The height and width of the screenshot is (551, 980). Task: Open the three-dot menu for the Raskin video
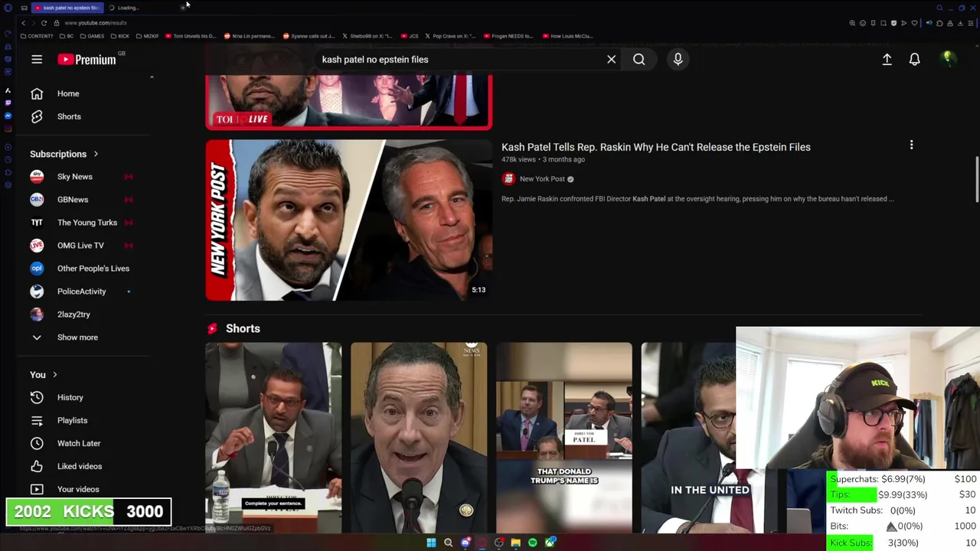(x=911, y=145)
